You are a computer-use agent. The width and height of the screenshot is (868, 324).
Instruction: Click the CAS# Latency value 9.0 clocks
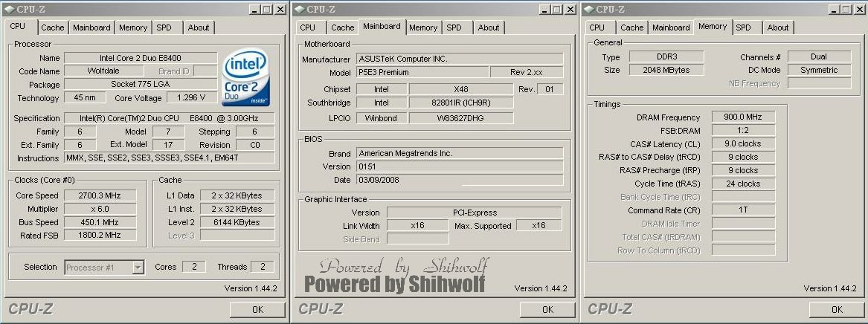(744, 143)
